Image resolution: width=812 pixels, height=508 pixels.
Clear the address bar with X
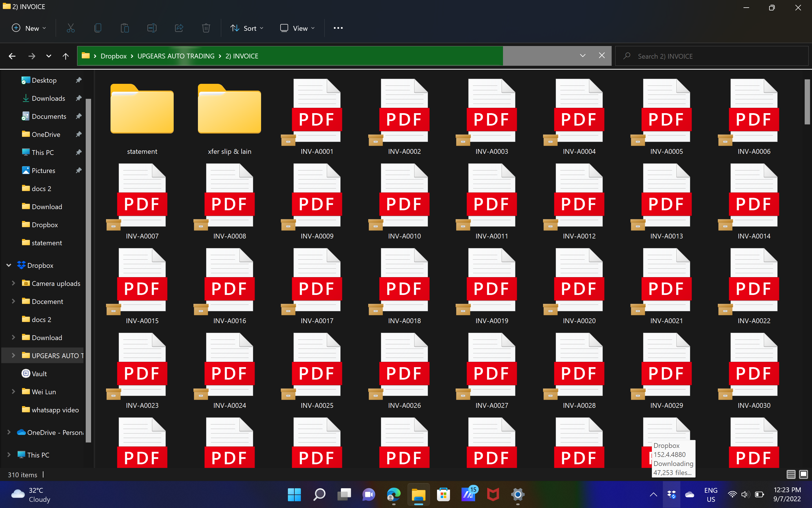pyautogui.click(x=602, y=55)
